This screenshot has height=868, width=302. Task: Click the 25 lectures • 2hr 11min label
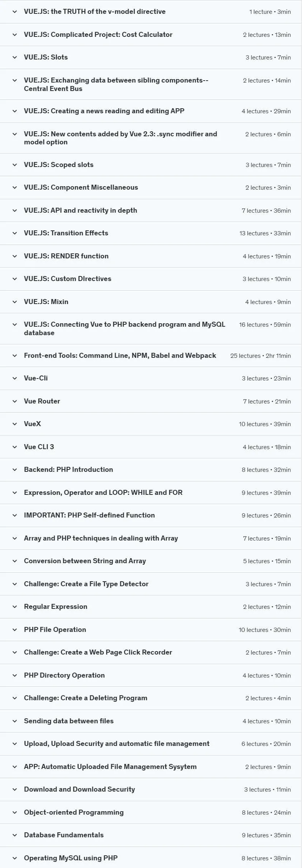click(x=261, y=356)
